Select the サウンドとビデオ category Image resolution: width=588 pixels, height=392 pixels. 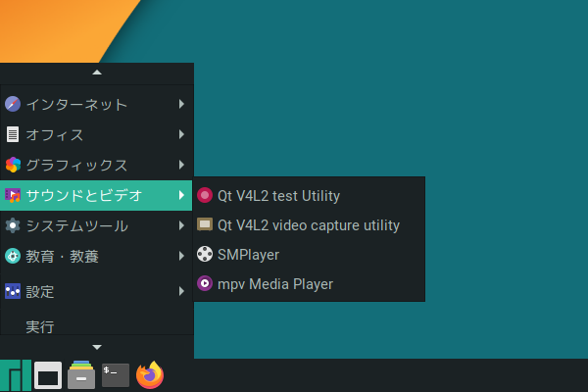point(97,195)
